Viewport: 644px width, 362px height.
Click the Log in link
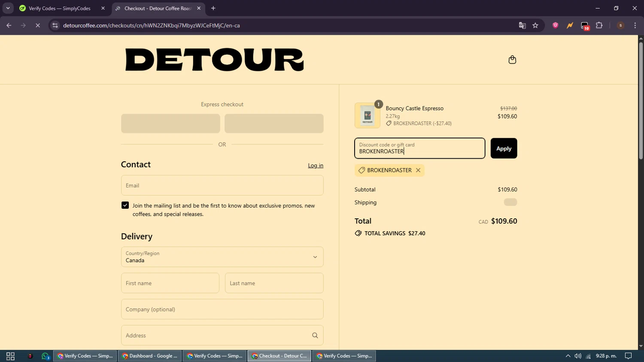tap(316, 166)
